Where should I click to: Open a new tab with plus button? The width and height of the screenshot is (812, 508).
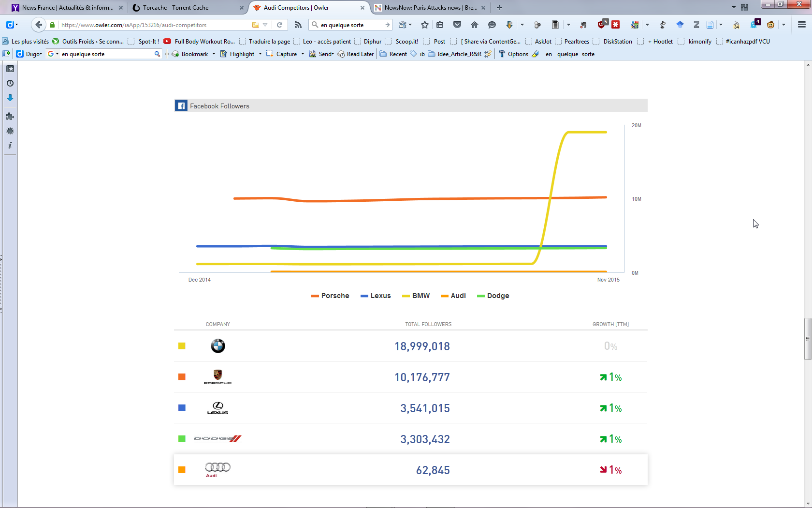point(499,7)
